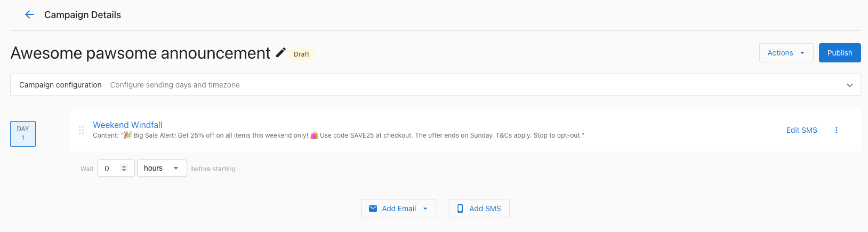The image size is (868, 232).
Task: Click the caret arrow on Add Email
Action: tap(425, 209)
